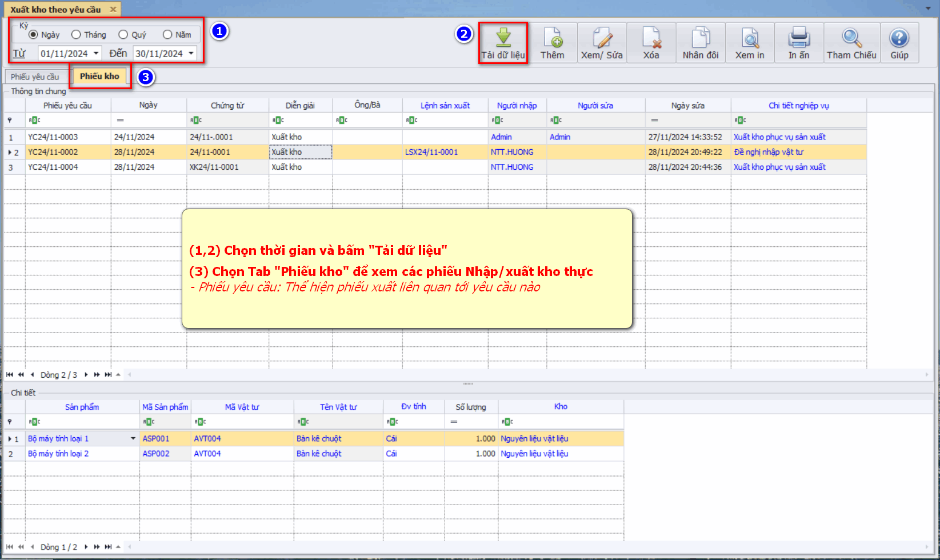Expand the Sản phẩm dropdown in row 1
940x560 pixels.
tap(133, 439)
